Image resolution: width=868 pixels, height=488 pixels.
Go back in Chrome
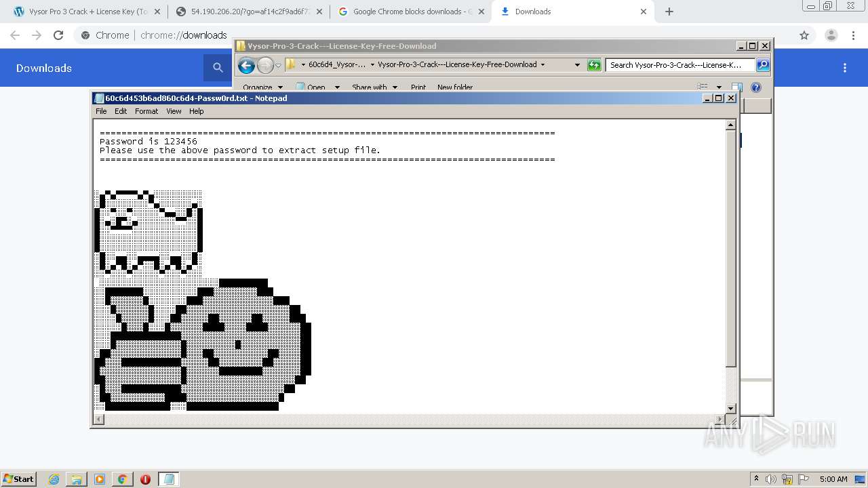[15, 35]
